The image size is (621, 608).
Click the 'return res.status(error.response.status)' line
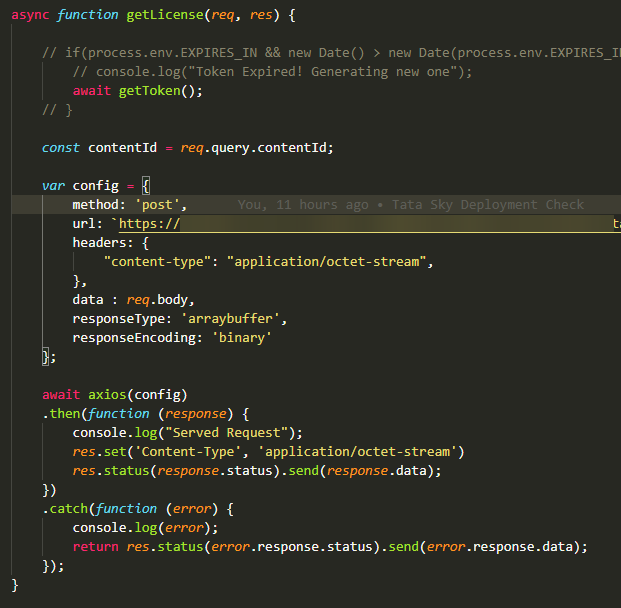tap(330, 547)
